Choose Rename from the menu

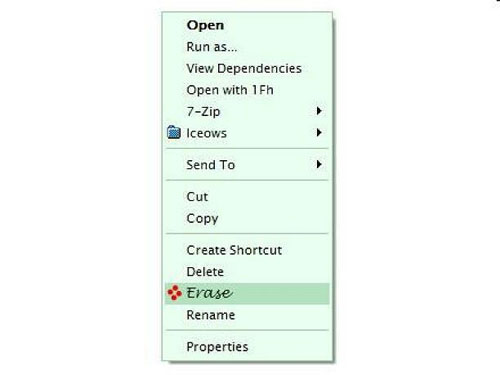pos(247,315)
